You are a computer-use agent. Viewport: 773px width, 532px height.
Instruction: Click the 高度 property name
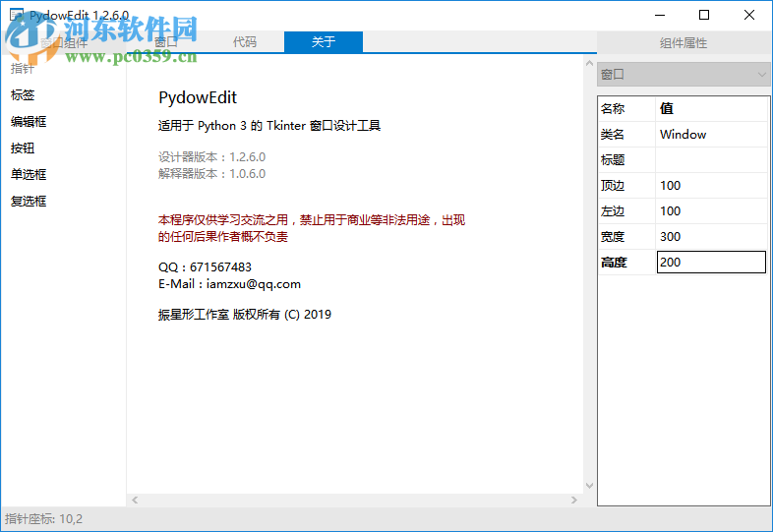click(x=627, y=263)
